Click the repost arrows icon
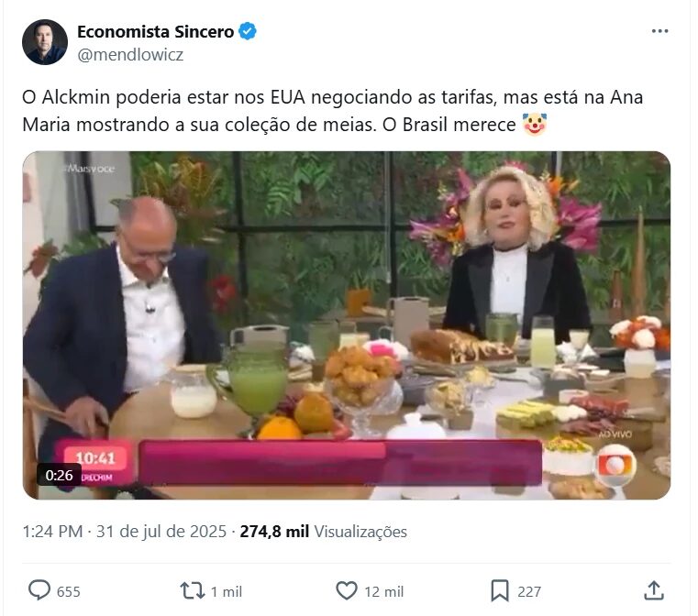698x616 pixels. coord(193,591)
